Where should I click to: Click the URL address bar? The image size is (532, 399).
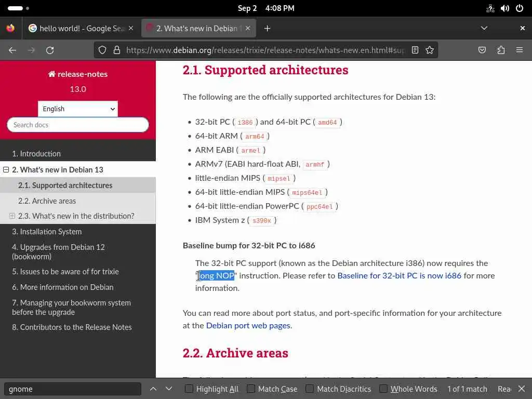[x=264, y=50]
